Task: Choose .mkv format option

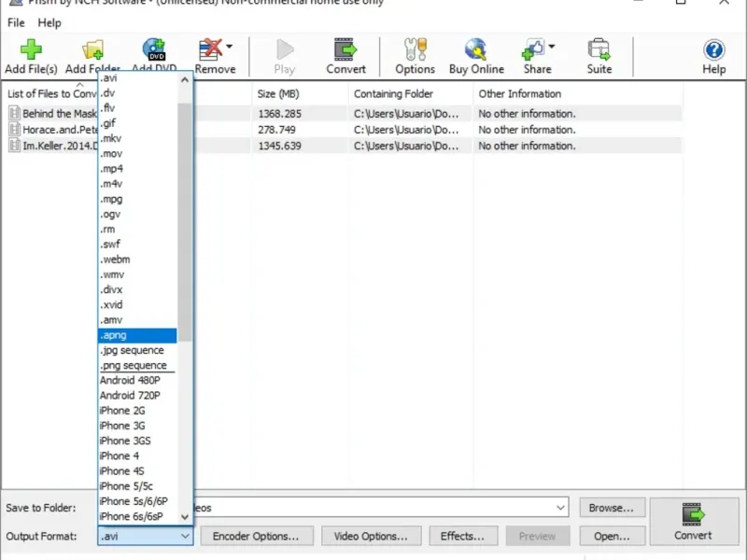Action: tap(137, 138)
